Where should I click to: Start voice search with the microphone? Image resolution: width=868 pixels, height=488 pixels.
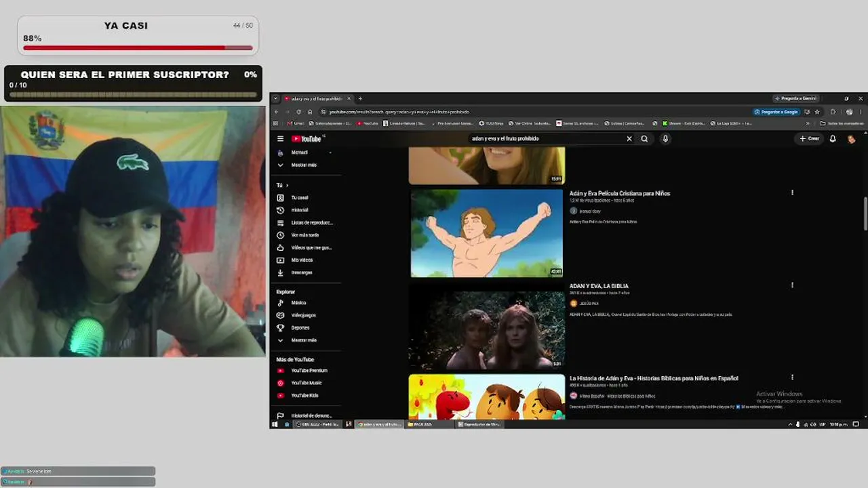click(665, 139)
